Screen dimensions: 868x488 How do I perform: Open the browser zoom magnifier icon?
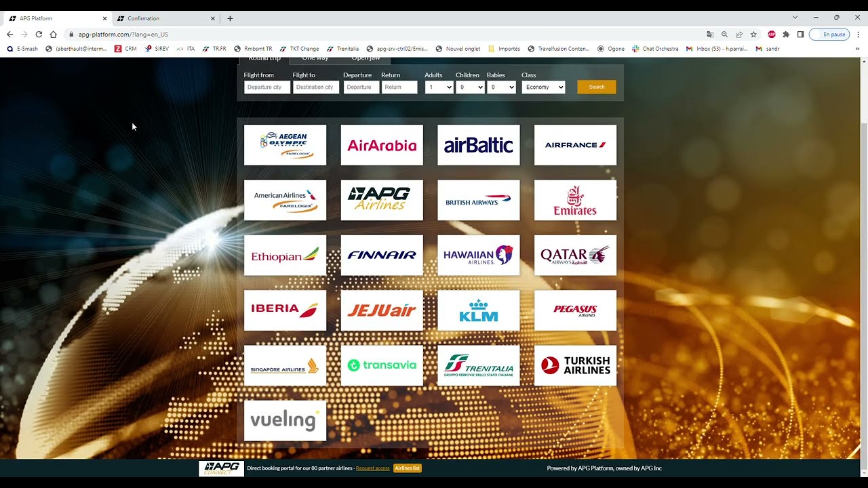point(724,34)
